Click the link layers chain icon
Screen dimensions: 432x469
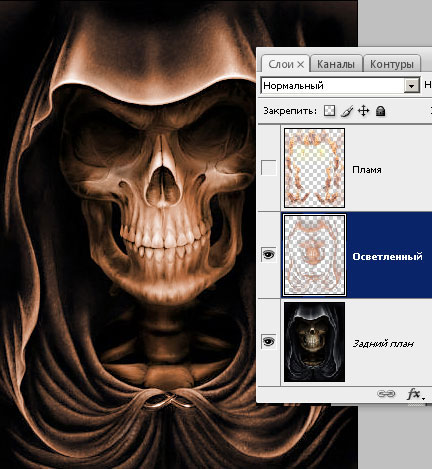[386, 394]
